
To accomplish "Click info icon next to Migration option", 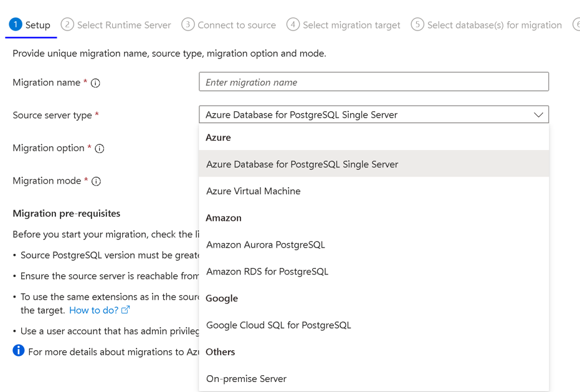I will [100, 148].
